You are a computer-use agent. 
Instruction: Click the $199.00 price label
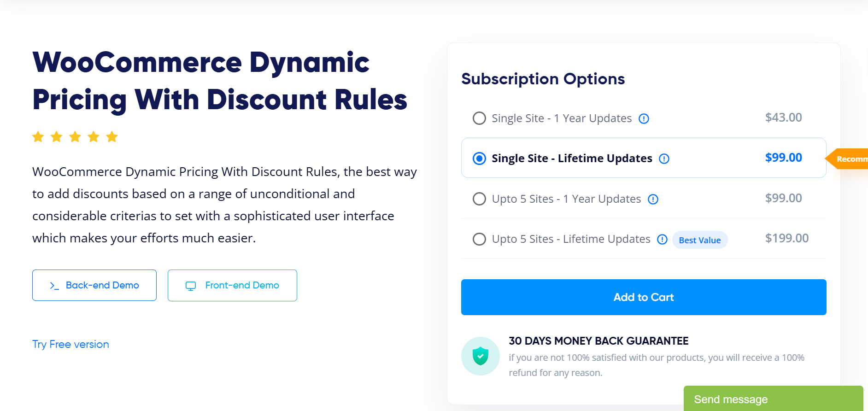tap(786, 238)
